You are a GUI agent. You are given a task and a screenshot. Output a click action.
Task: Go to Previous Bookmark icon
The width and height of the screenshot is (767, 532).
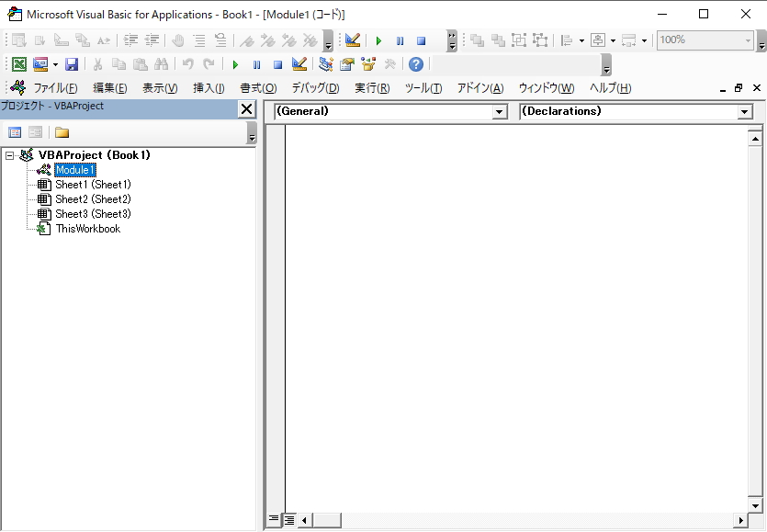click(x=288, y=40)
